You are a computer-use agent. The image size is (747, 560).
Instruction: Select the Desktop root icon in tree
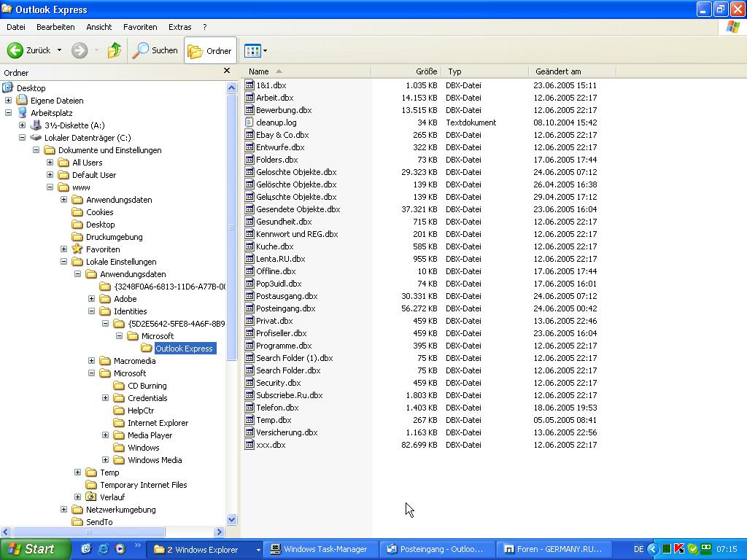[7, 87]
